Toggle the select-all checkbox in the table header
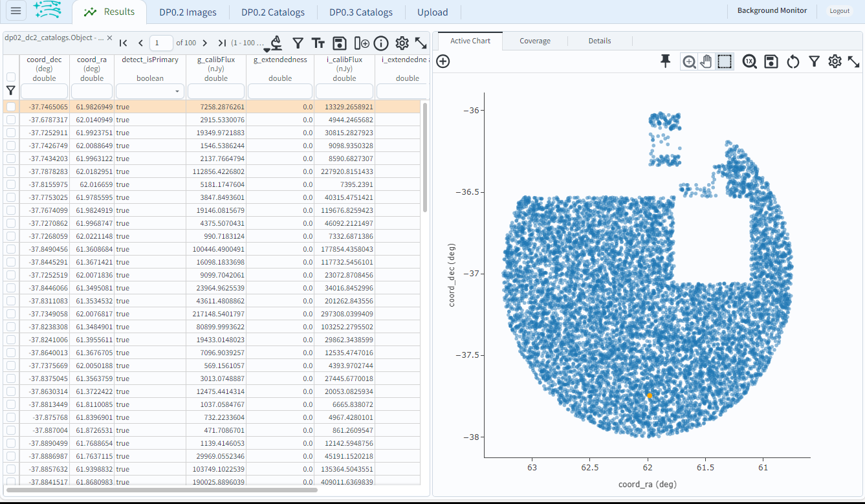 tap(10, 75)
